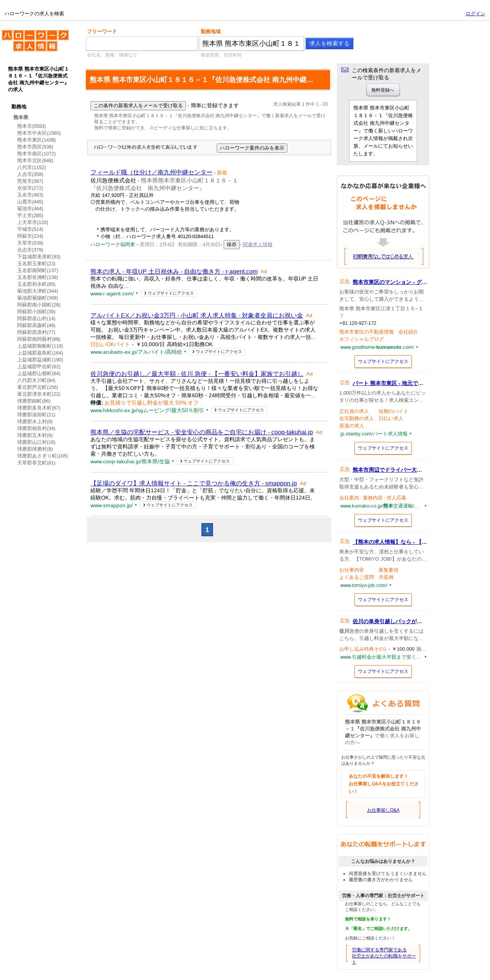This screenshot has height=980, width=490.
Task: Open the お仕事探しQ&A link
Action: click(x=383, y=810)
